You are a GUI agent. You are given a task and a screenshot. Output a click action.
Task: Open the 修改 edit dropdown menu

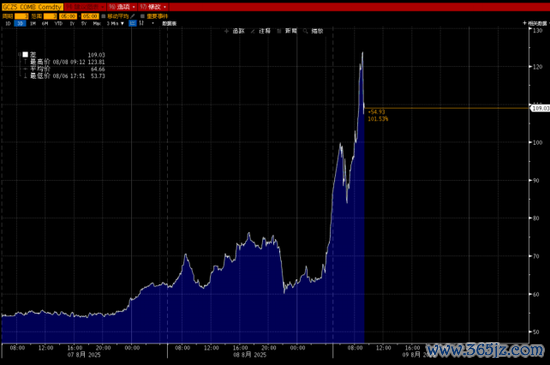click(x=153, y=7)
